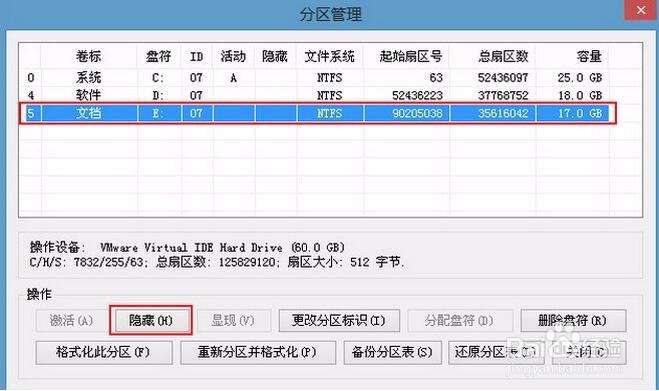The height and width of the screenshot is (391, 659).
Task: Click the 还原分区表 restore partition table button
Action: click(x=496, y=352)
